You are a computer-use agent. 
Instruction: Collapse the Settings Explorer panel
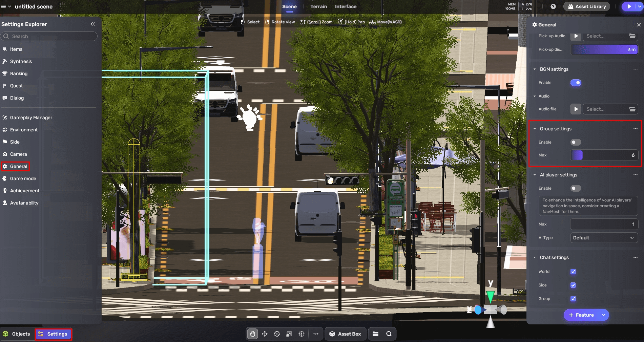pos(92,24)
